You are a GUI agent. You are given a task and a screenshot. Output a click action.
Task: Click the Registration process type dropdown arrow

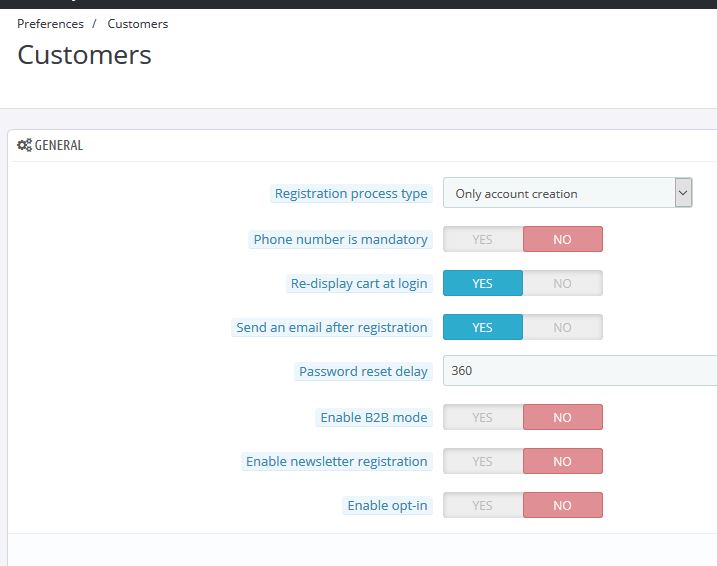coord(683,193)
